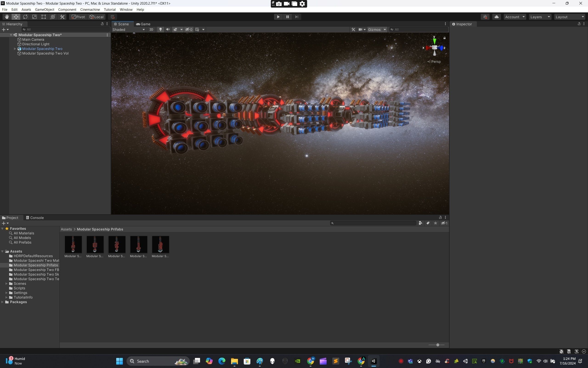
Task: Open the Component menu
Action: (67, 9)
